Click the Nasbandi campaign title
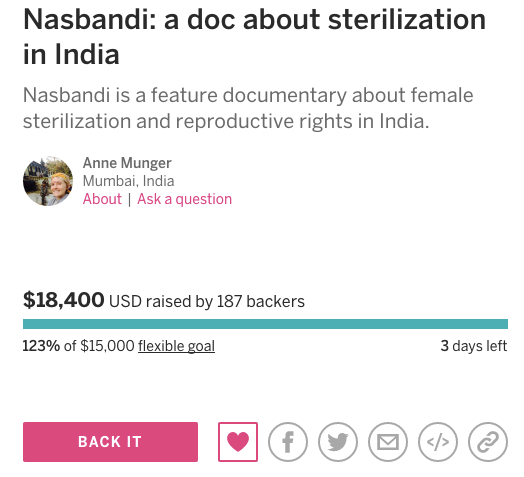 click(254, 37)
